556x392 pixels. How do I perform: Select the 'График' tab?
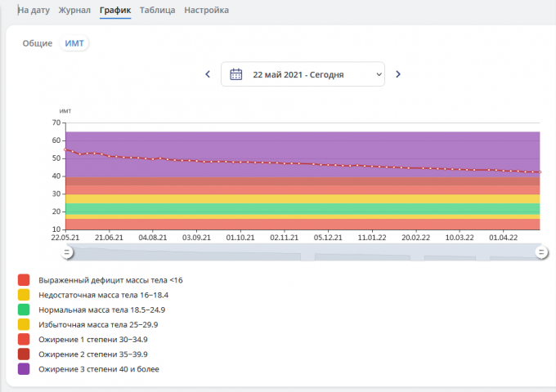pos(115,11)
